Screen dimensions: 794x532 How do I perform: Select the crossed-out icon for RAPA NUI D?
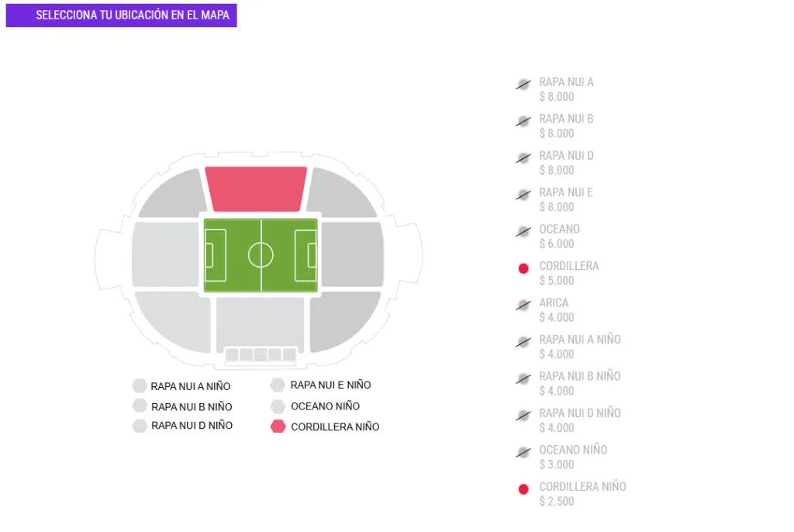pos(523,159)
